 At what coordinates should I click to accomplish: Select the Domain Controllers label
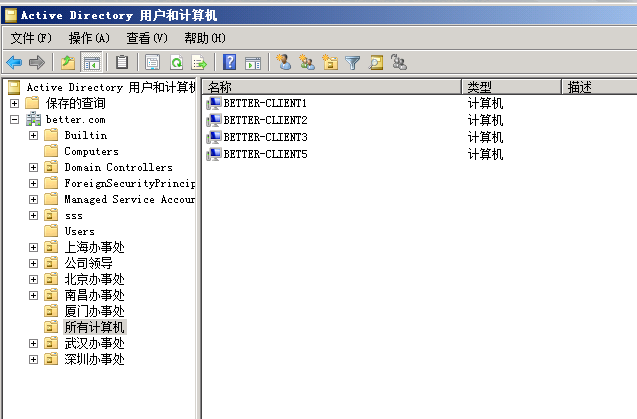tap(119, 167)
